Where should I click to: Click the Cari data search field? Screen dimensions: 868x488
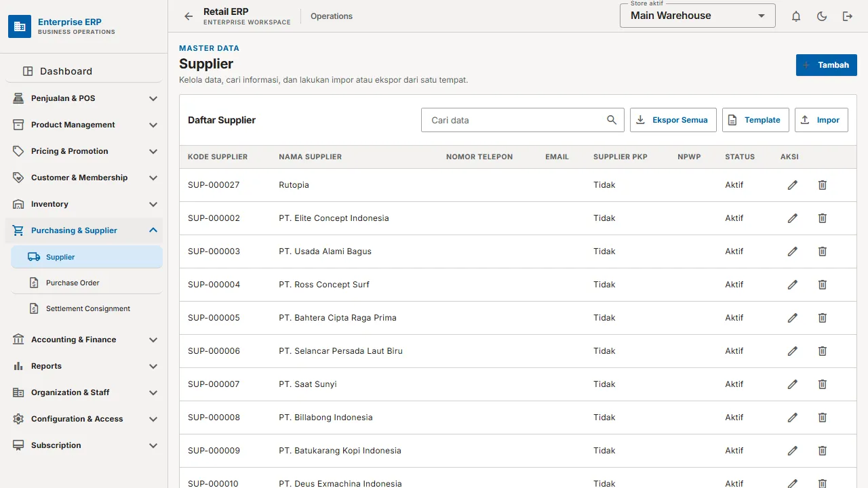point(523,120)
